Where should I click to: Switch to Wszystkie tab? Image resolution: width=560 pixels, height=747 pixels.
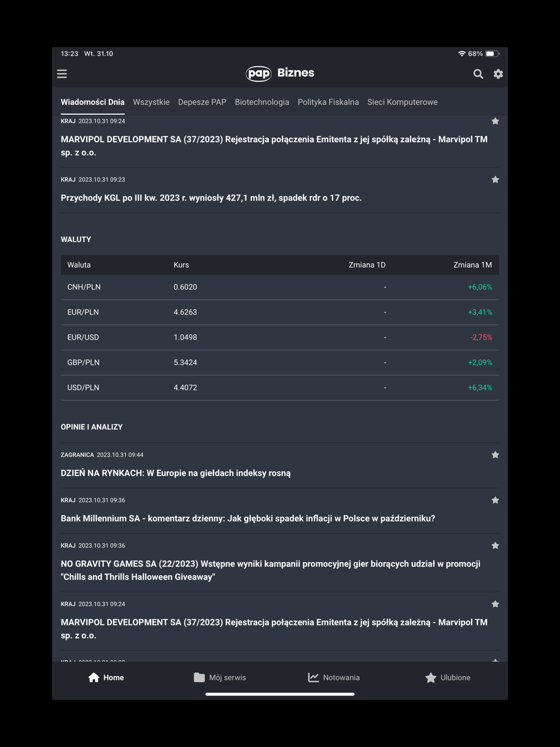click(151, 102)
